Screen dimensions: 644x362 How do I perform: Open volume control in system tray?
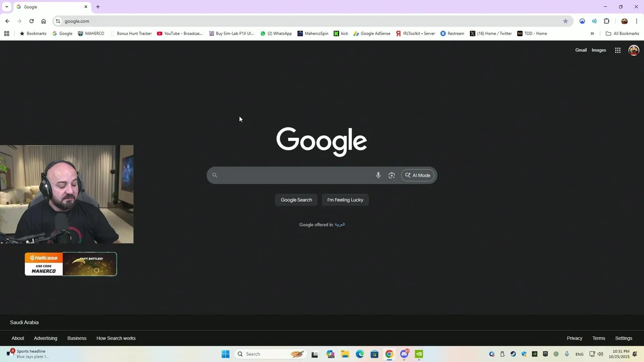[x=600, y=354]
